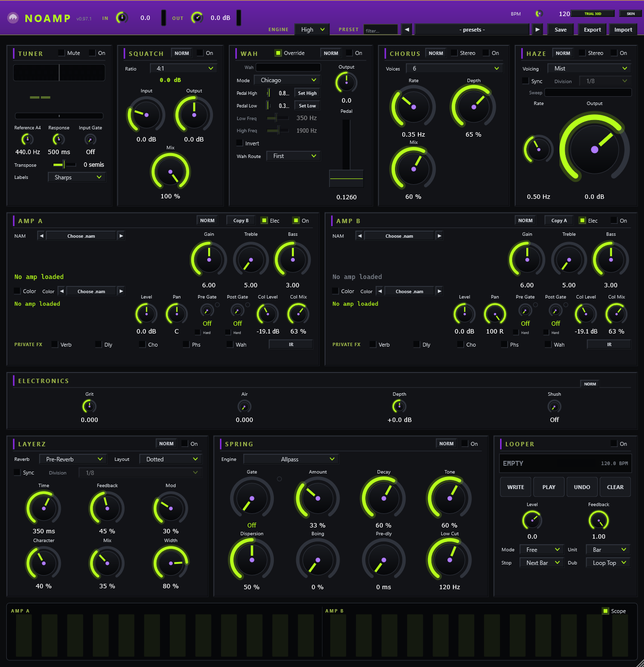Click Squatch NORM button

[182, 53]
